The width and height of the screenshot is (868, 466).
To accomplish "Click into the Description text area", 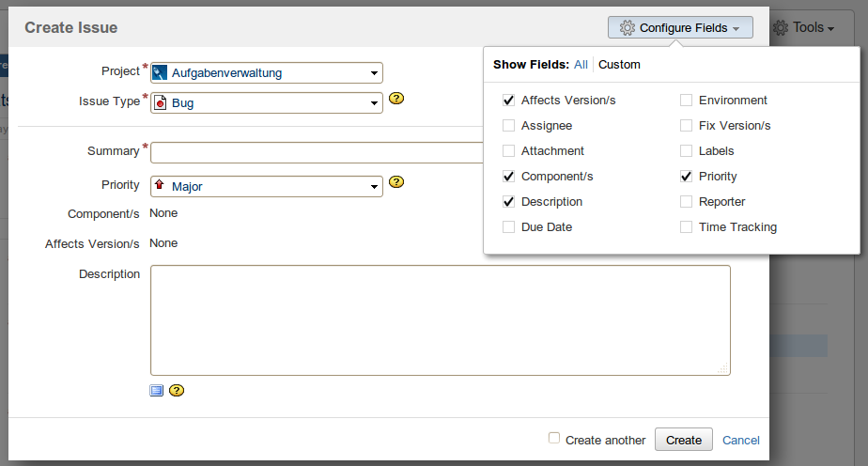I will [x=440, y=319].
